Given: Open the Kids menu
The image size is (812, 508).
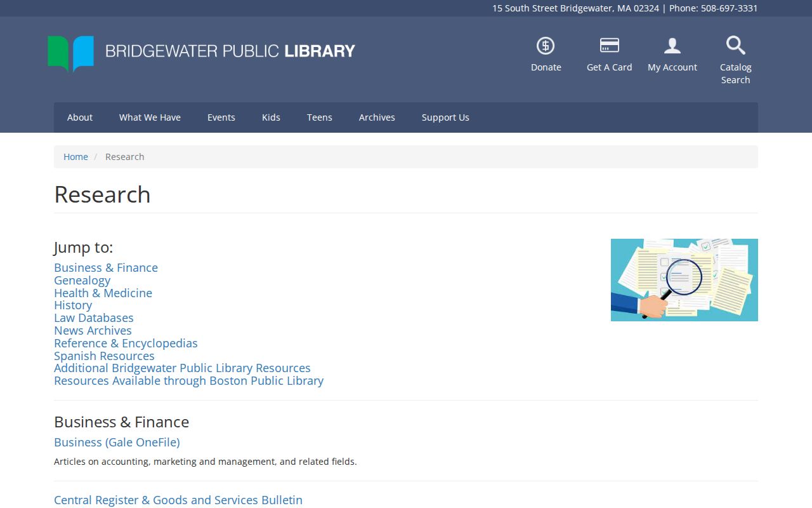Looking at the screenshot, I should (271, 117).
